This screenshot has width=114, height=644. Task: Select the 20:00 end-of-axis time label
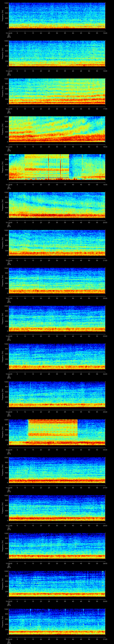(x=105, y=223)
